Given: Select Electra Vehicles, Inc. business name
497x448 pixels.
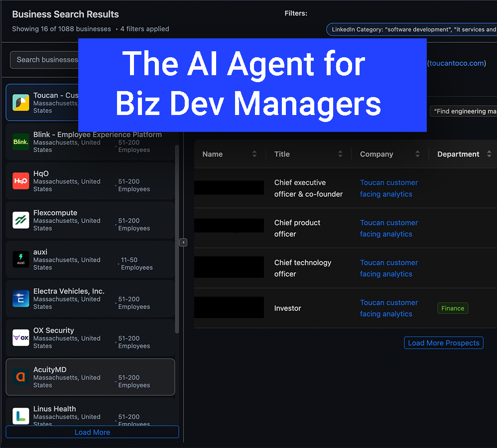Looking at the screenshot, I should point(69,291).
